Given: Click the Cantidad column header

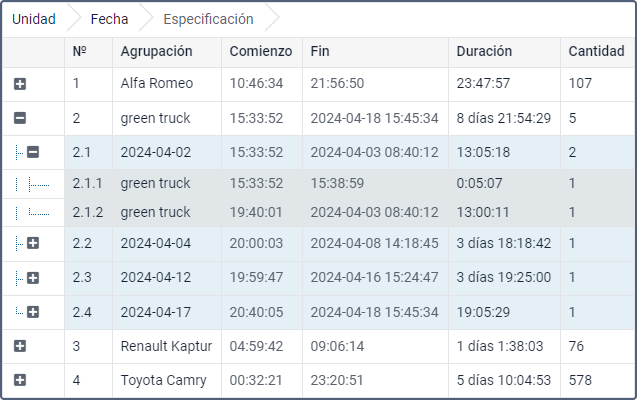Looking at the screenshot, I should pyautogui.click(x=597, y=52).
